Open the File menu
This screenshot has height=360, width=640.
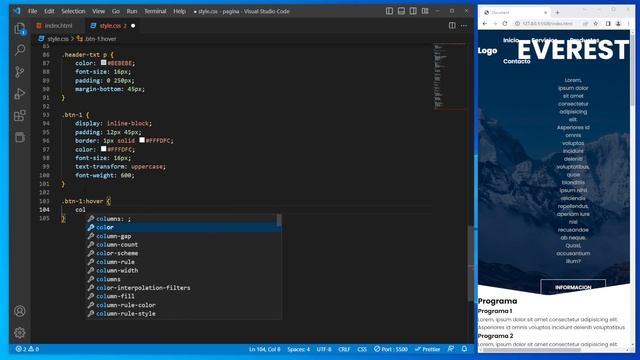33,11
